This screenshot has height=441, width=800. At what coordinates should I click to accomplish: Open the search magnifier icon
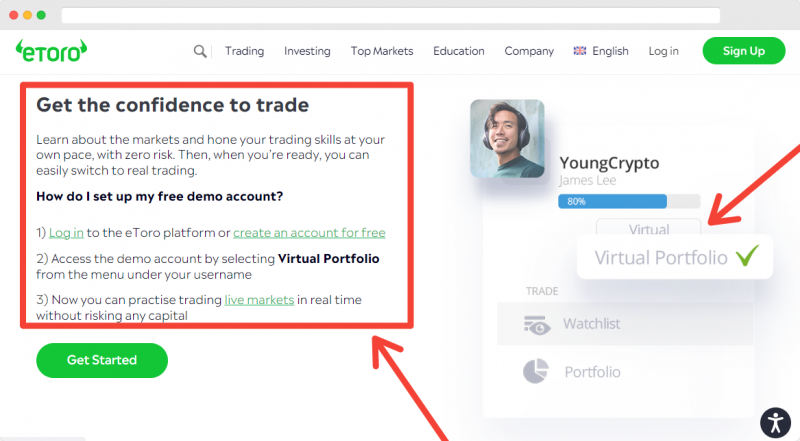click(200, 51)
